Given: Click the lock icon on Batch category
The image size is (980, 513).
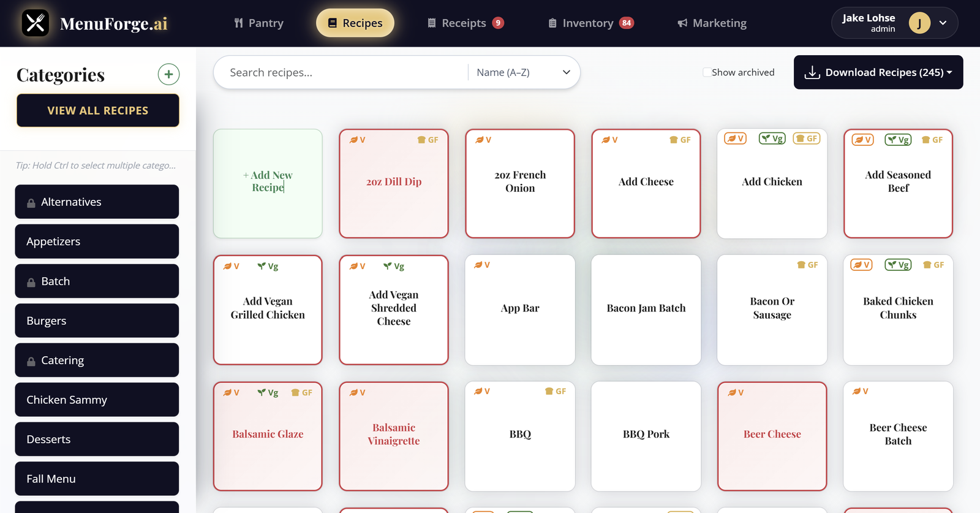Looking at the screenshot, I should (31, 282).
